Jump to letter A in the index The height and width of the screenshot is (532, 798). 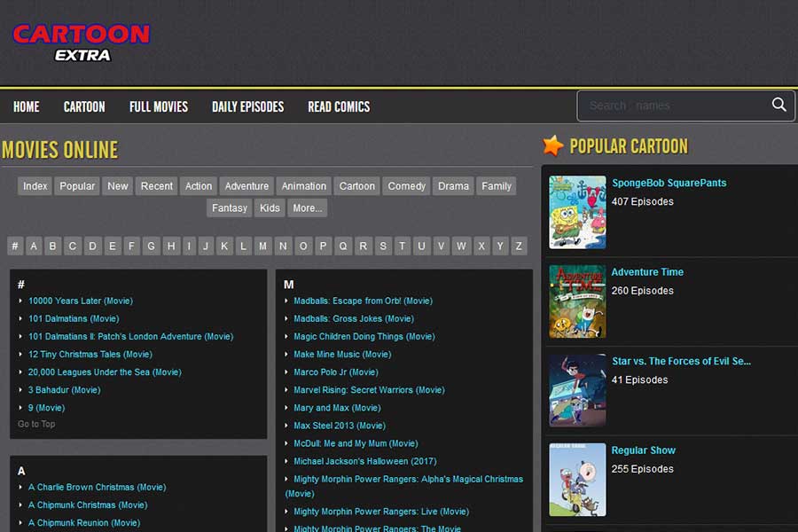click(34, 246)
